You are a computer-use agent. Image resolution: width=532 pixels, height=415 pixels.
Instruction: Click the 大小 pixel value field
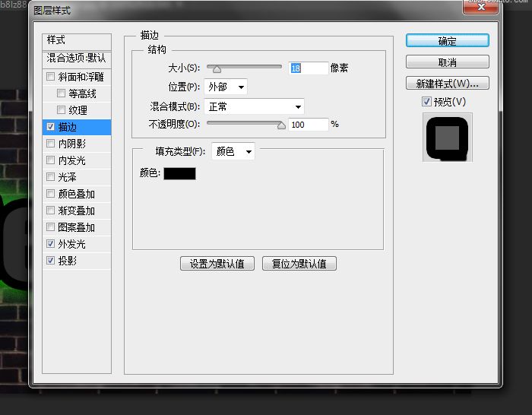click(309, 68)
